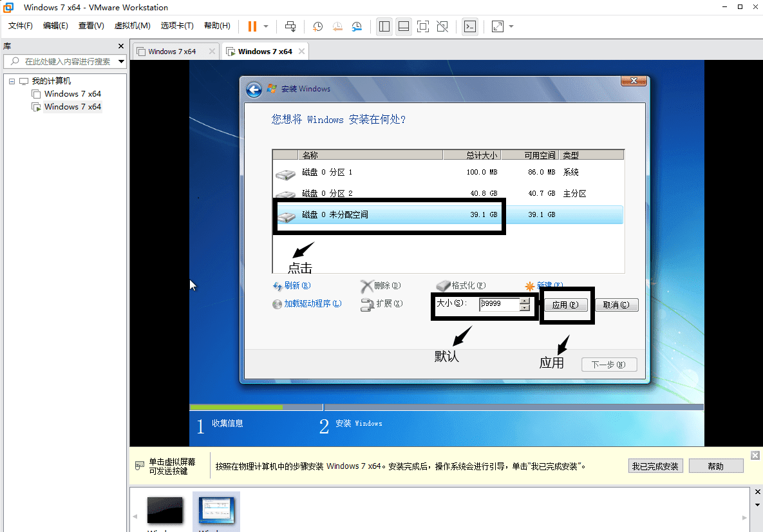Select the 磁盘 0 分区 1 row
Screen dimensions: 763x532
tap(447, 173)
